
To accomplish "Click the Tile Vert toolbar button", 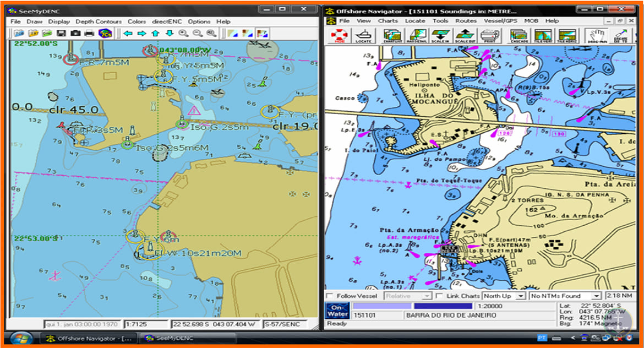I will click(543, 36).
